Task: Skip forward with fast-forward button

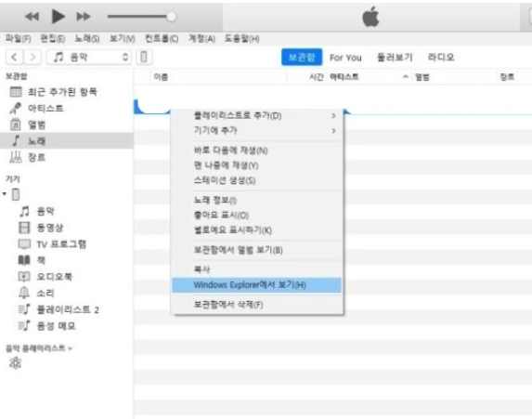Action: coord(84,17)
